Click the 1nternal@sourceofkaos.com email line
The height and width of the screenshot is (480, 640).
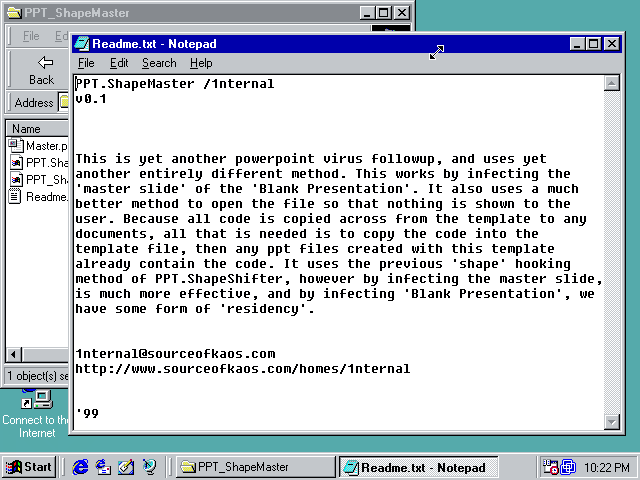[x=176, y=353]
